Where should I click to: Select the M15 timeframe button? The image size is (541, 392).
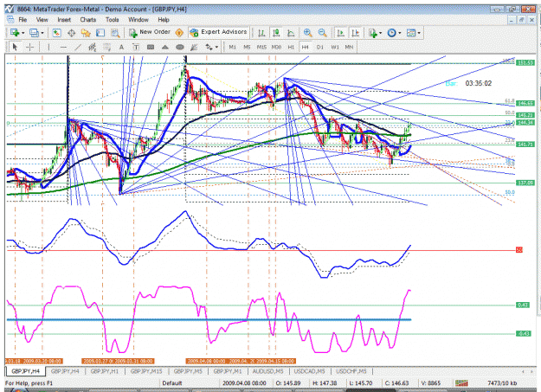(261, 48)
